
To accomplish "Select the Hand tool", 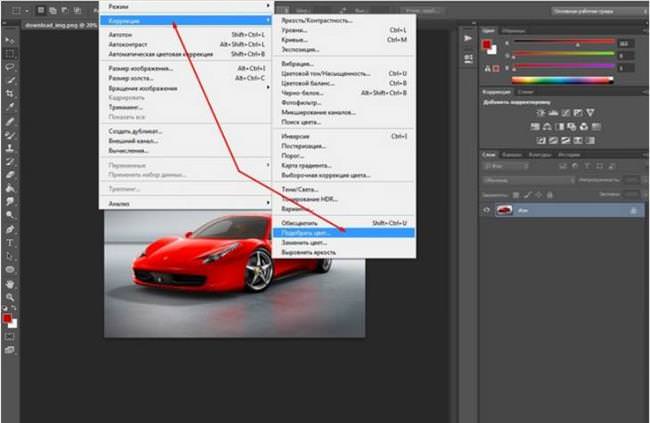I will click(x=10, y=284).
